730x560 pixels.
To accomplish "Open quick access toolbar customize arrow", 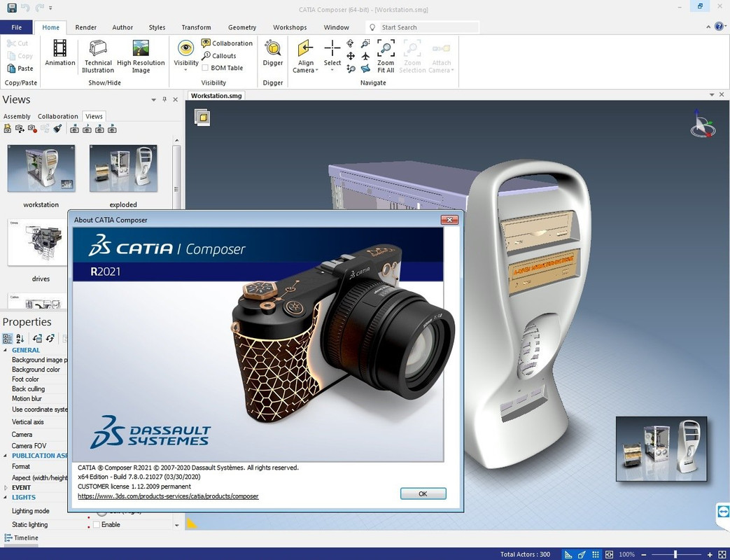I will pos(51,8).
